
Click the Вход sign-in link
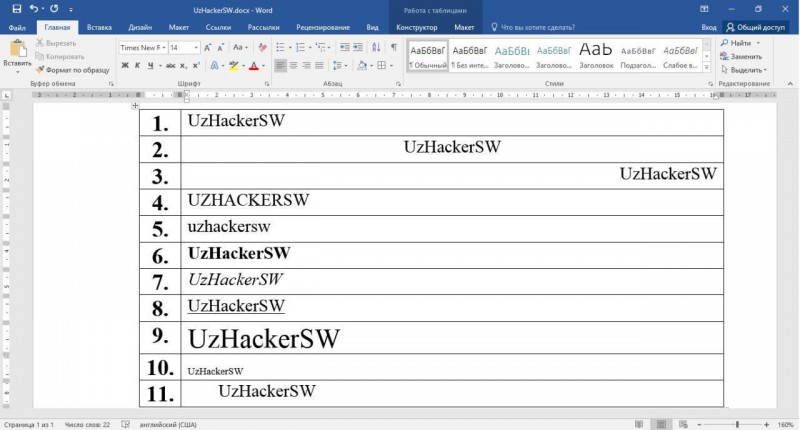[709, 28]
